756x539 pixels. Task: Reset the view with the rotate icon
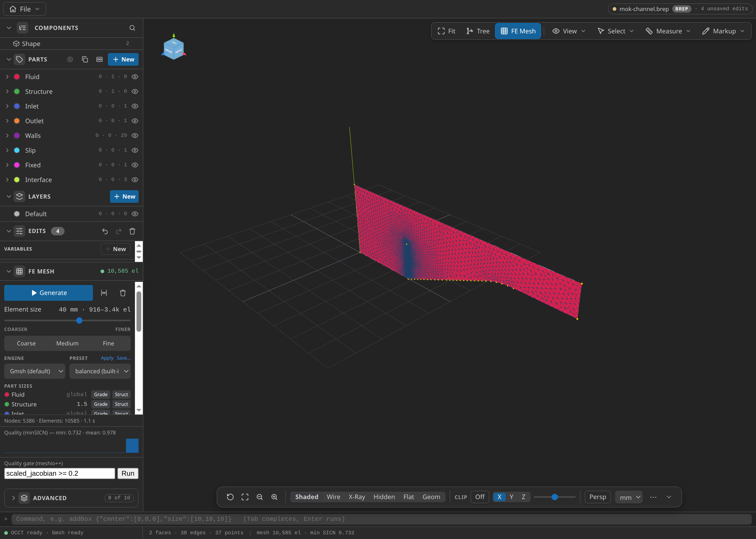click(x=230, y=497)
